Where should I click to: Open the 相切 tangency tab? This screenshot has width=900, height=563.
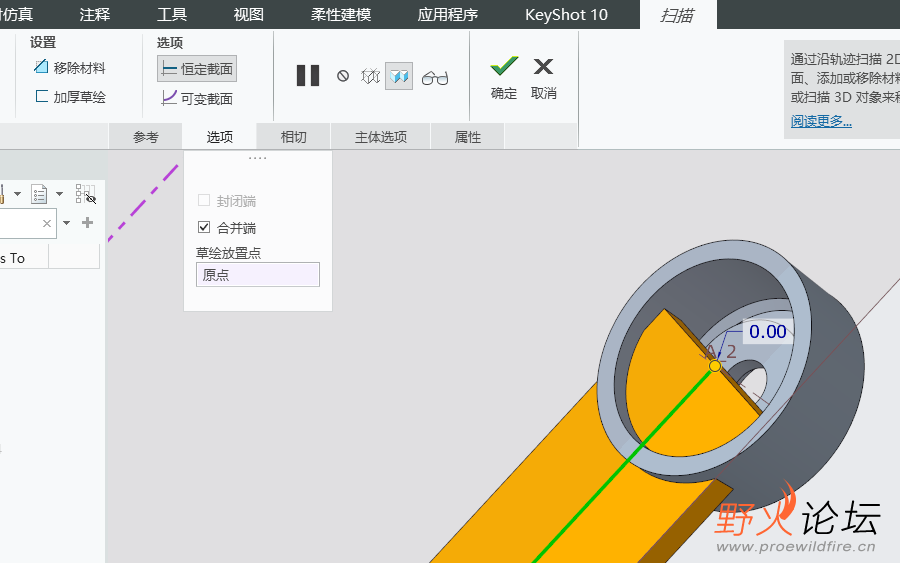point(293,137)
